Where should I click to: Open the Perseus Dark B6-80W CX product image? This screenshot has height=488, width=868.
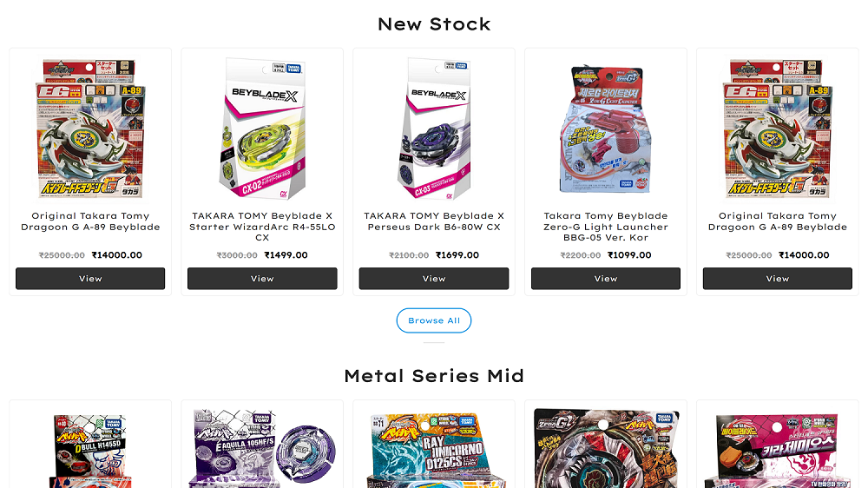434,129
